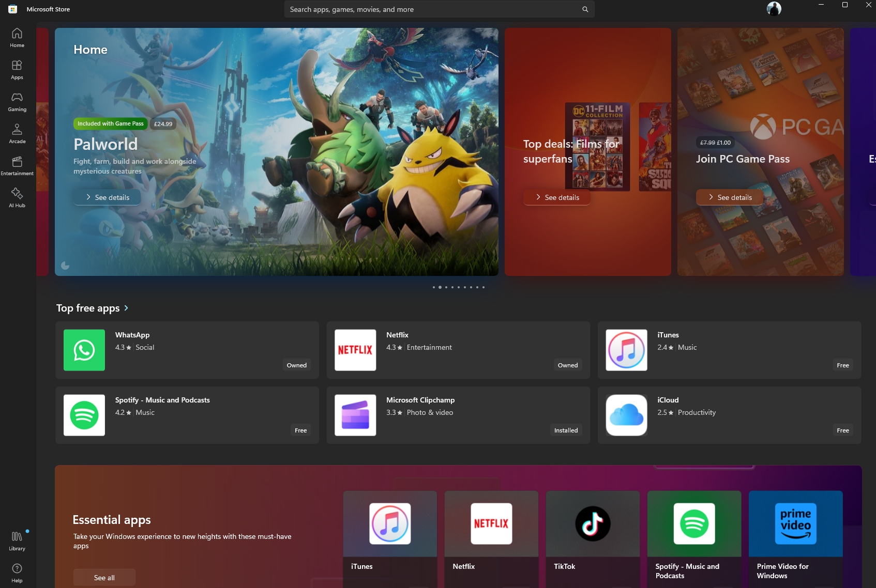
Task: Click Owned badge on WhatsApp
Action: [297, 365]
